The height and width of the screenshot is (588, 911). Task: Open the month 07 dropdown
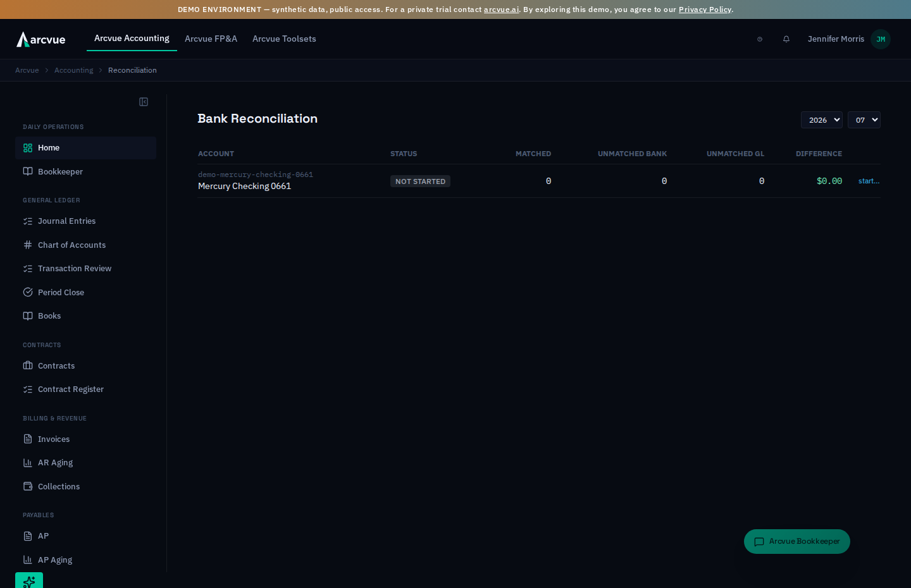(x=864, y=120)
